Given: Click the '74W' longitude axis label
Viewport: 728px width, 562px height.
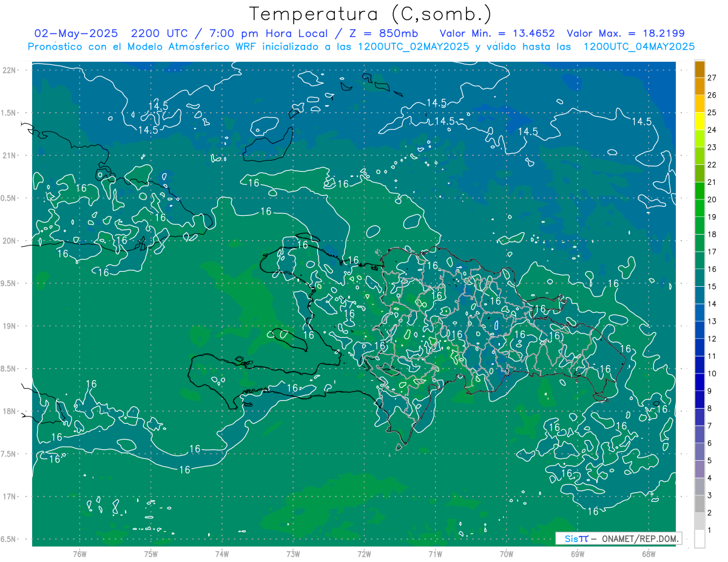Looking at the screenshot, I should tap(222, 554).
